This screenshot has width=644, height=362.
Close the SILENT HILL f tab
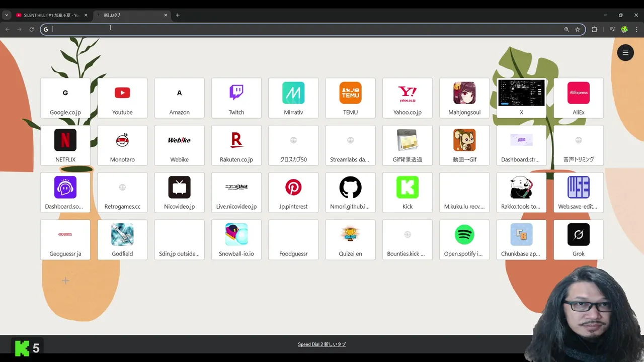coord(86,15)
